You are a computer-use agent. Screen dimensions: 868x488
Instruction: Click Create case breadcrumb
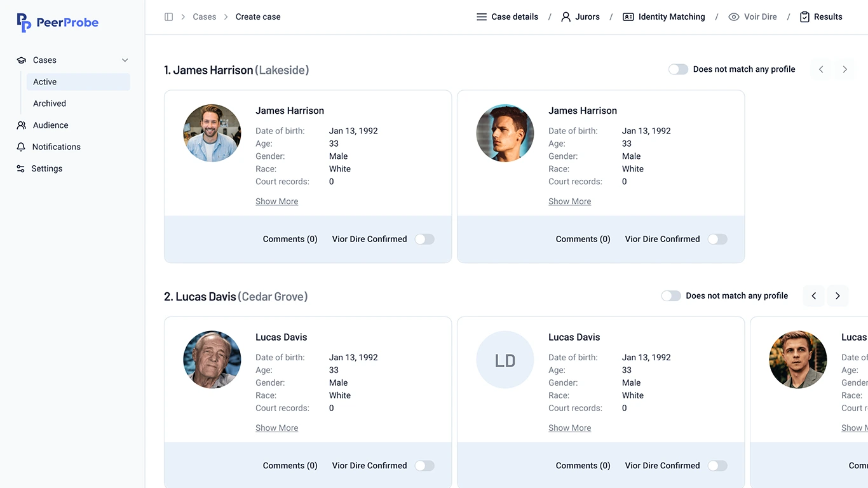(258, 17)
